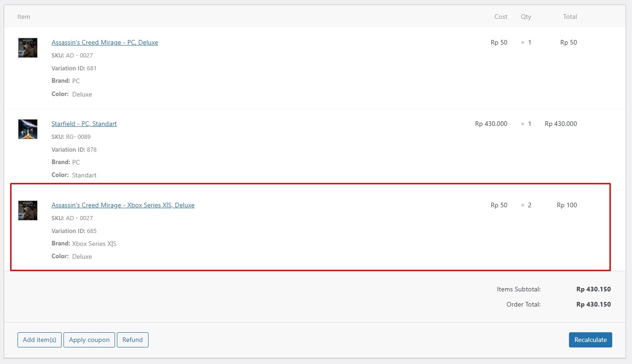Screen dimensions: 632x364
Task: Select Variation ID 878 text
Action: pyautogui.click(x=74, y=149)
